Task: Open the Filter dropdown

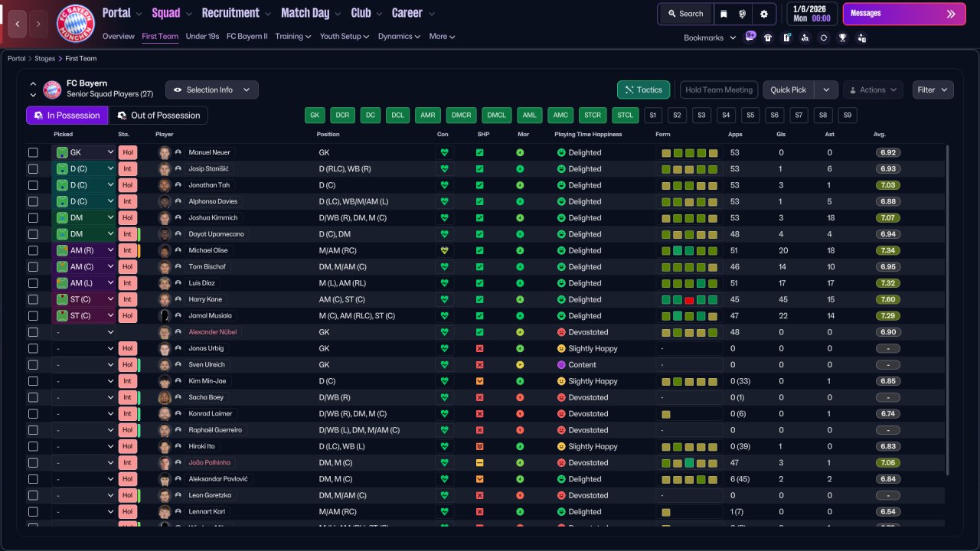Action: tap(933, 90)
